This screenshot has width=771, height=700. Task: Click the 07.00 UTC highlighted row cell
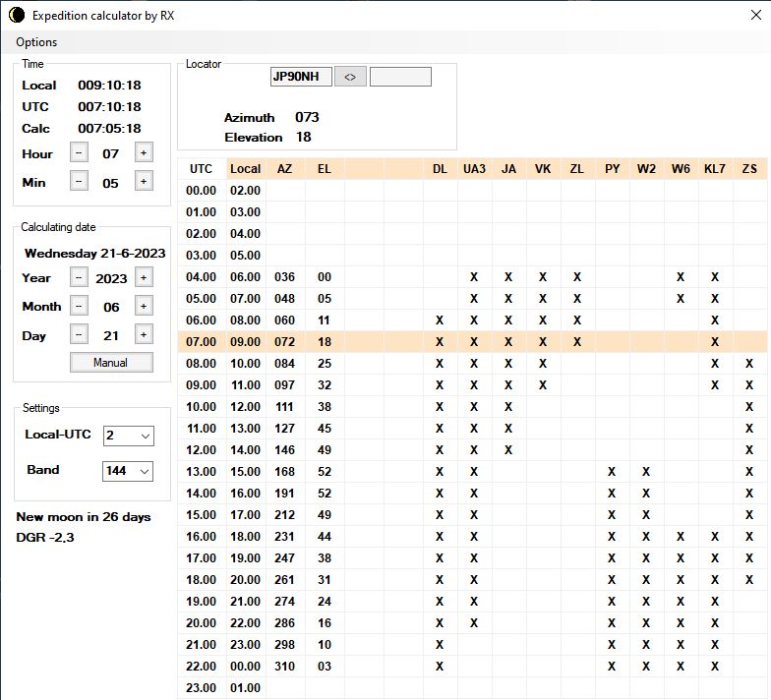(x=201, y=342)
